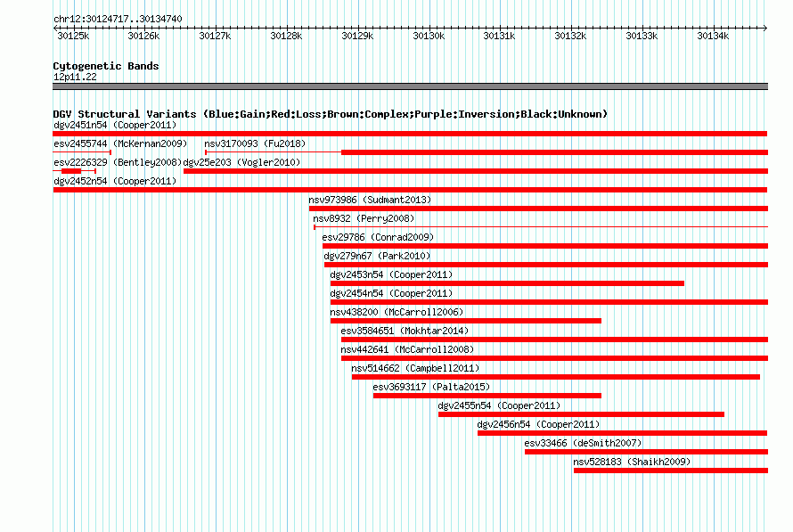Select the gray 12p11.22 cytogenetic band bar
Image resolution: width=793 pixels, height=532 pixels.
(x=410, y=86)
